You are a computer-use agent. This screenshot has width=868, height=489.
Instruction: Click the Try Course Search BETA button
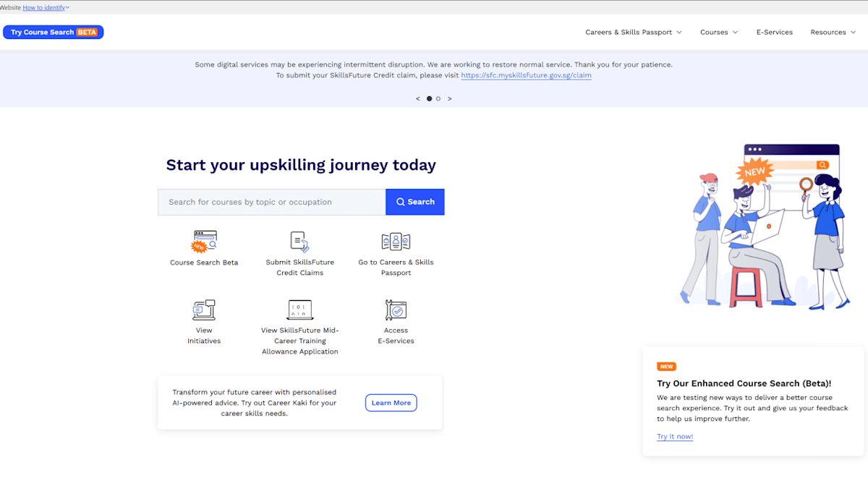(x=54, y=33)
